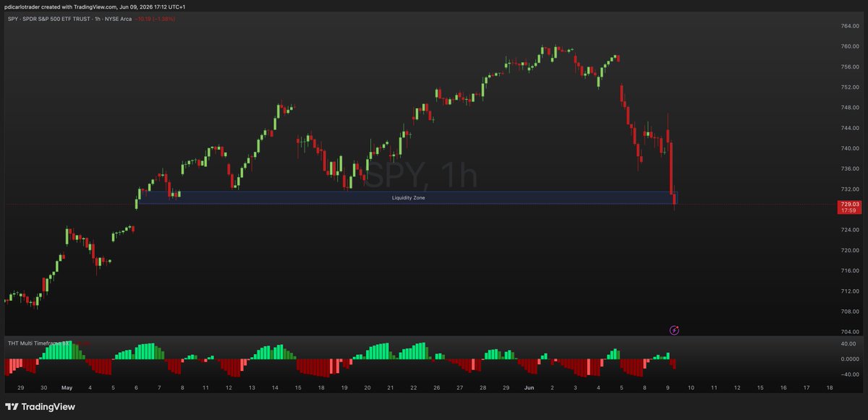Screen dimensions: 868x420
Task: Click the '16' date axis label
Action: coord(783,387)
